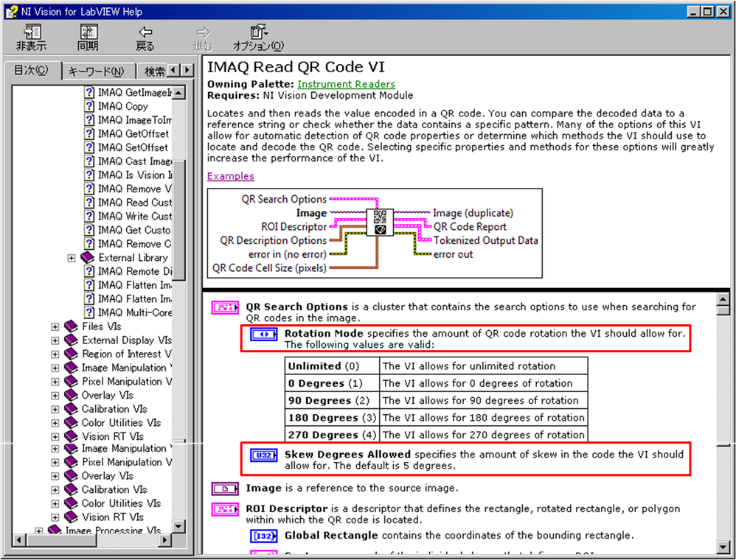Click the QR Code Report label in diagram
Image resolution: width=736 pixels, height=560 pixels.
click(x=470, y=226)
